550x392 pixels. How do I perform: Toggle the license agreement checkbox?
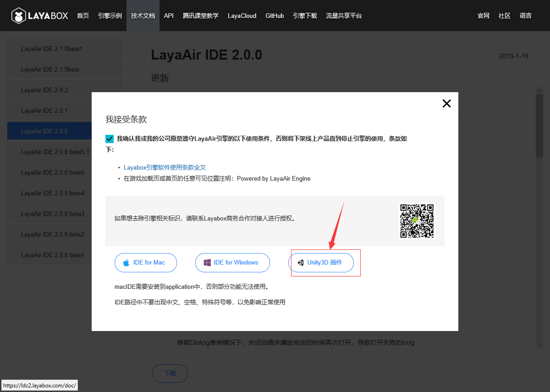[110, 138]
